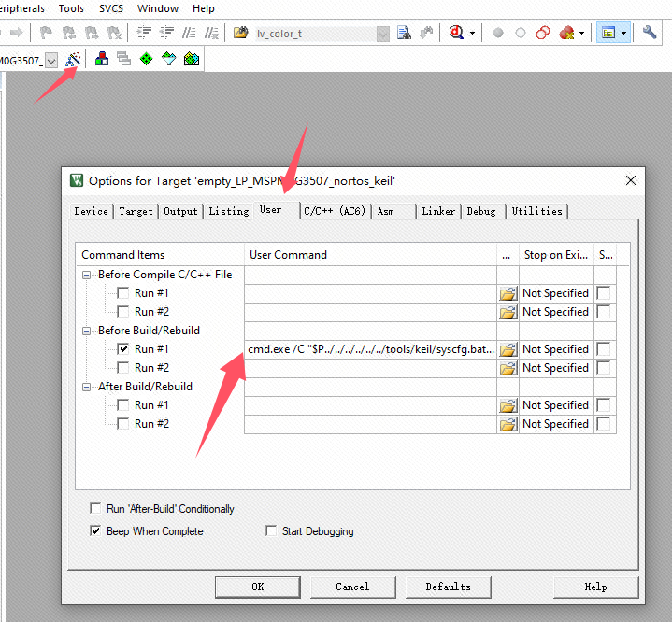Click the Defaults button
Screen dimensions: 672x622
point(448,587)
